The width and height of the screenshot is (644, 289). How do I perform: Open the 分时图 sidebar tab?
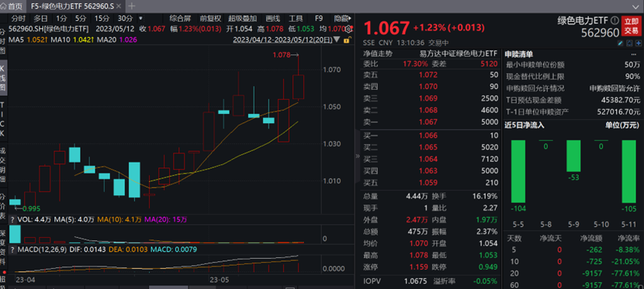pyautogui.click(x=2, y=42)
